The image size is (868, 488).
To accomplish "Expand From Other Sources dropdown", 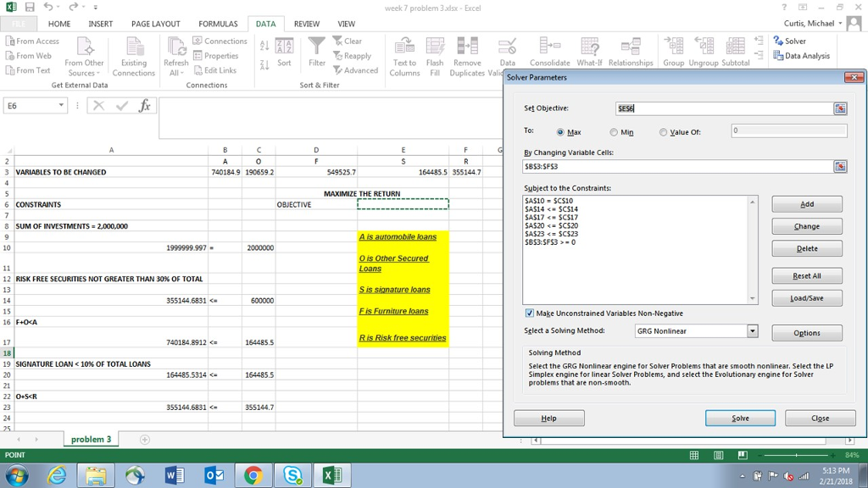I will (84, 57).
